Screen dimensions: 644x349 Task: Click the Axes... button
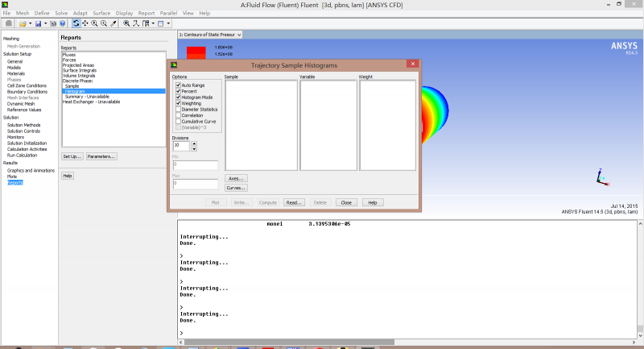coord(236,178)
